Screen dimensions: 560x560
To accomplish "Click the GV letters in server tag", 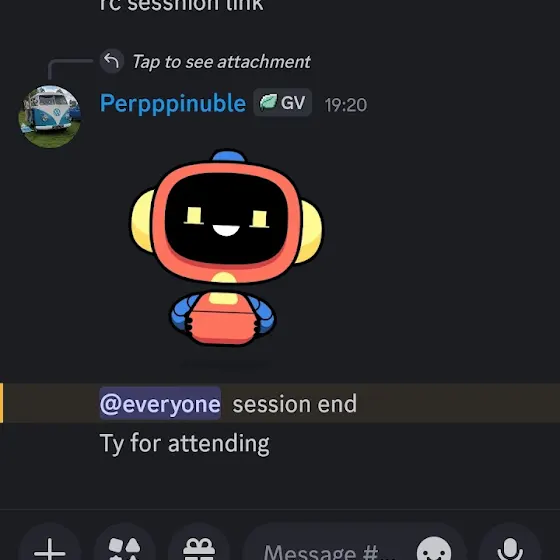I will [x=293, y=103].
